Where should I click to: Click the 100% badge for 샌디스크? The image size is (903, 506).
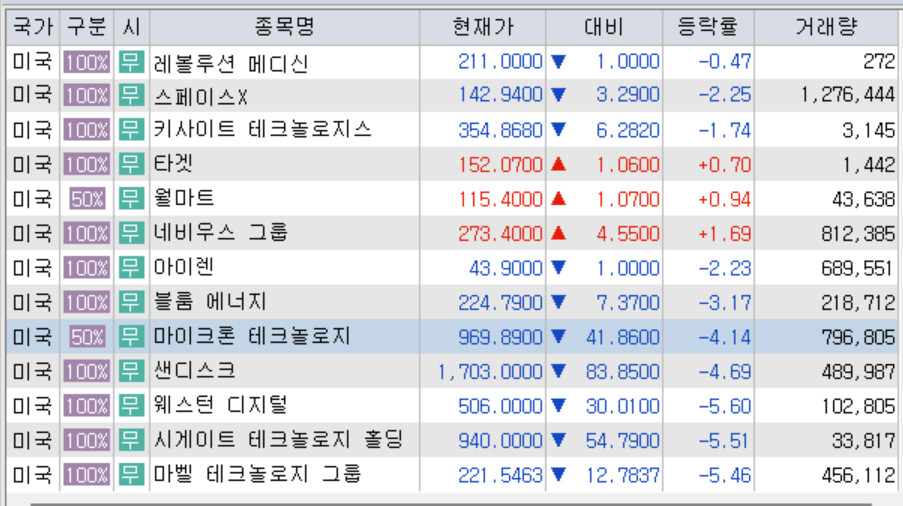coord(86,372)
